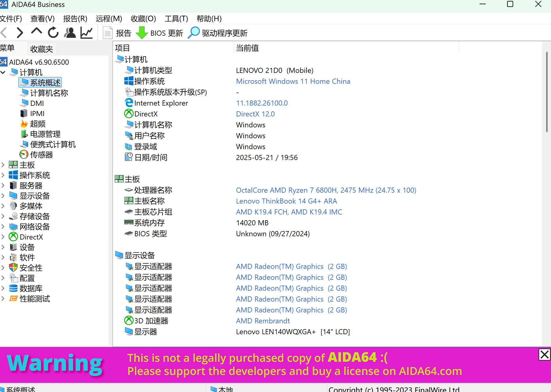Click AIDA64 v6.90.6500 root node

click(x=34, y=62)
